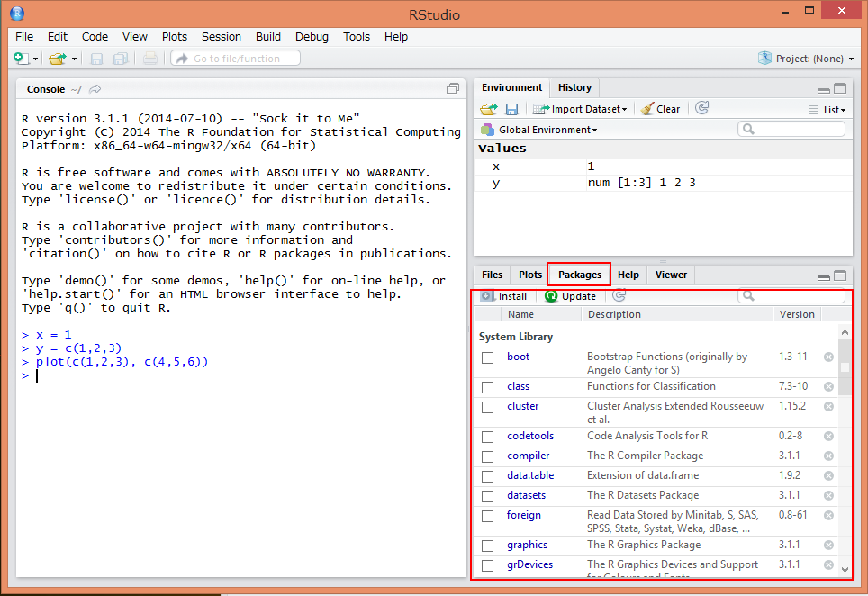This screenshot has height=596, width=868.
Task: Click the console working directory arrow icon
Action: click(95, 89)
